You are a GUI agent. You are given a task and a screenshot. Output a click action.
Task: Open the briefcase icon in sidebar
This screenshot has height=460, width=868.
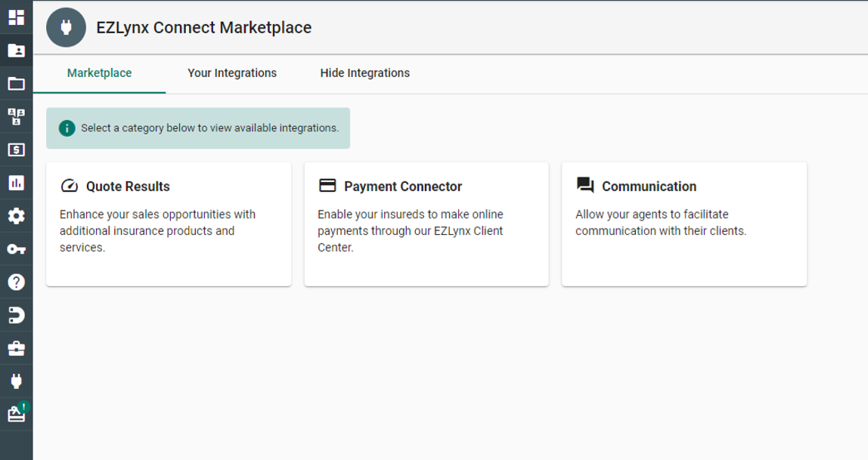(x=16, y=348)
